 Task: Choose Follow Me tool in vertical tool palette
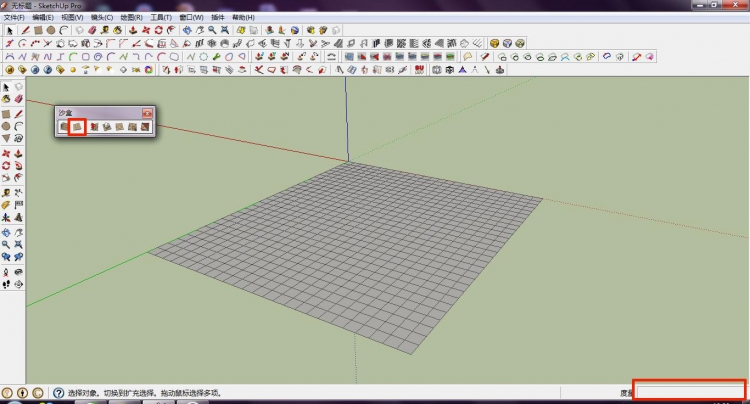[x=19, y=166]
